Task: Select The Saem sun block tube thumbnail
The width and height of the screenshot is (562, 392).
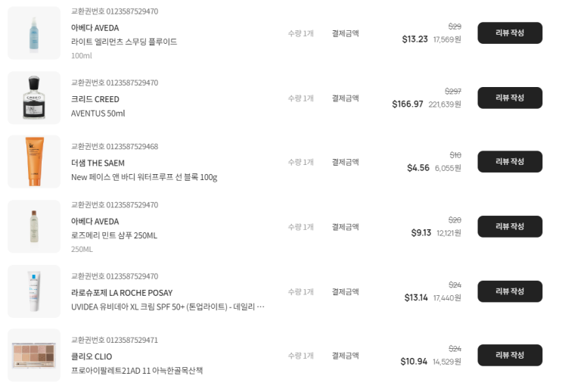Action: (x=34, y=162)
